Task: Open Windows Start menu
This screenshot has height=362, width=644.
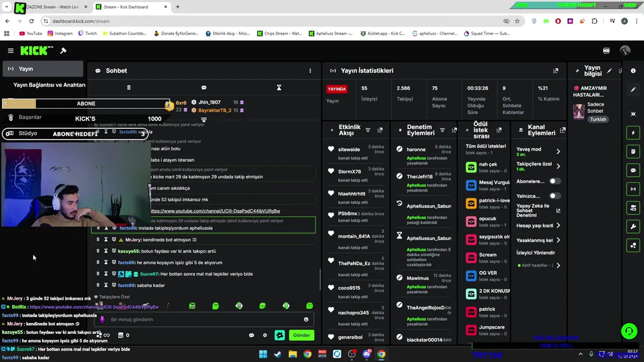Action: coord(263,354)
